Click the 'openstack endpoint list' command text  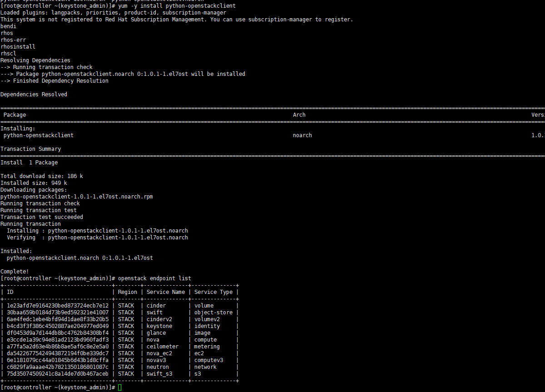tap(154, 278)
